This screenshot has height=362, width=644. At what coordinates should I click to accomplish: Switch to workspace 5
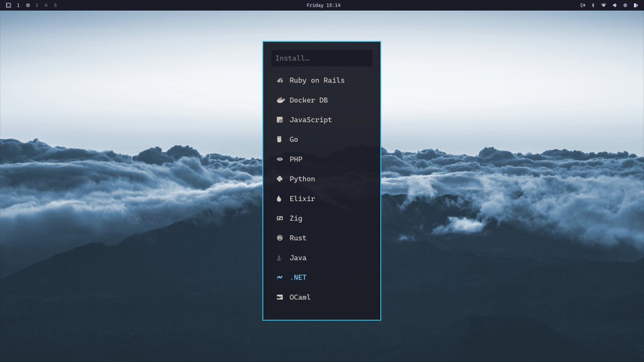(55, 5)
